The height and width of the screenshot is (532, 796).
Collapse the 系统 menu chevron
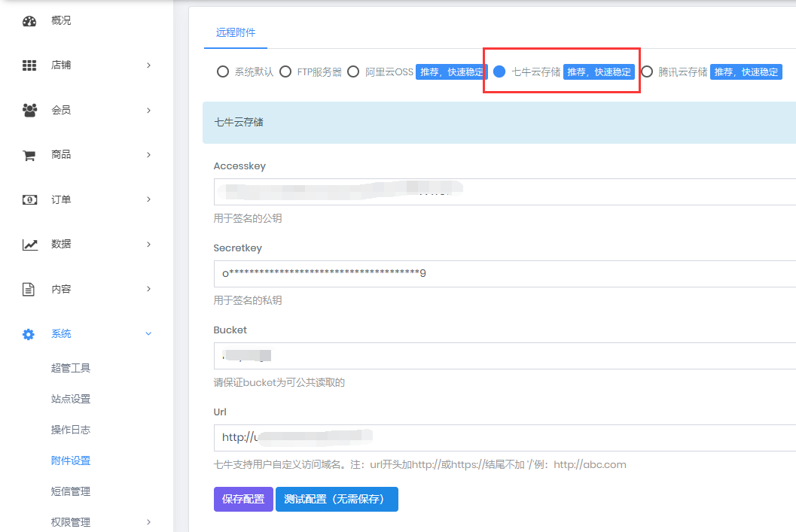click(x=148, y=333)
